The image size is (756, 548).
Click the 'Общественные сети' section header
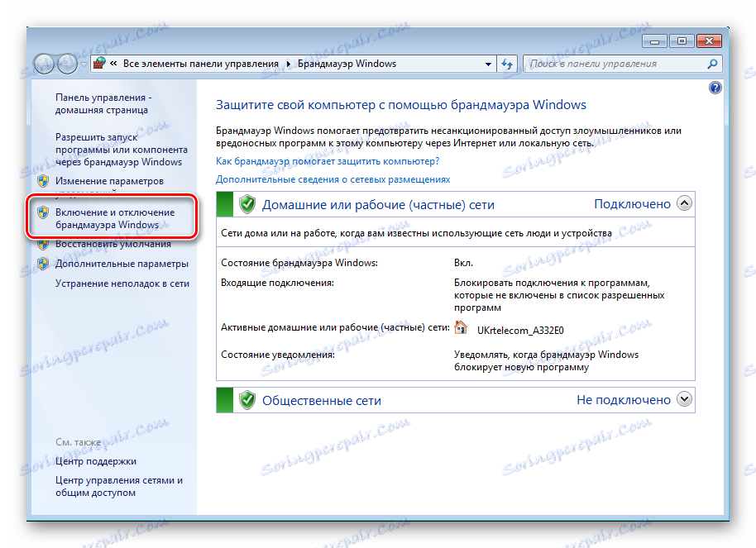click(322, 401)
